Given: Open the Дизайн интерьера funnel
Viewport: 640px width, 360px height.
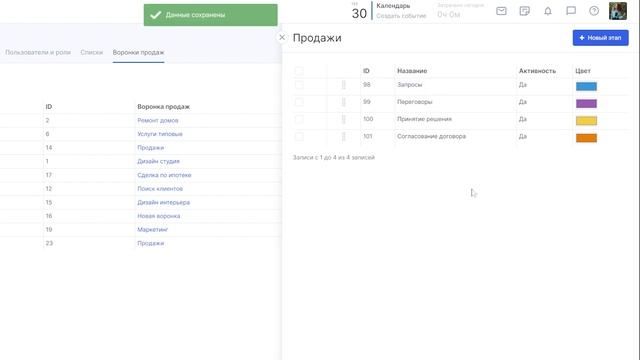Looking at the screenshot, I should pos(163,202).
